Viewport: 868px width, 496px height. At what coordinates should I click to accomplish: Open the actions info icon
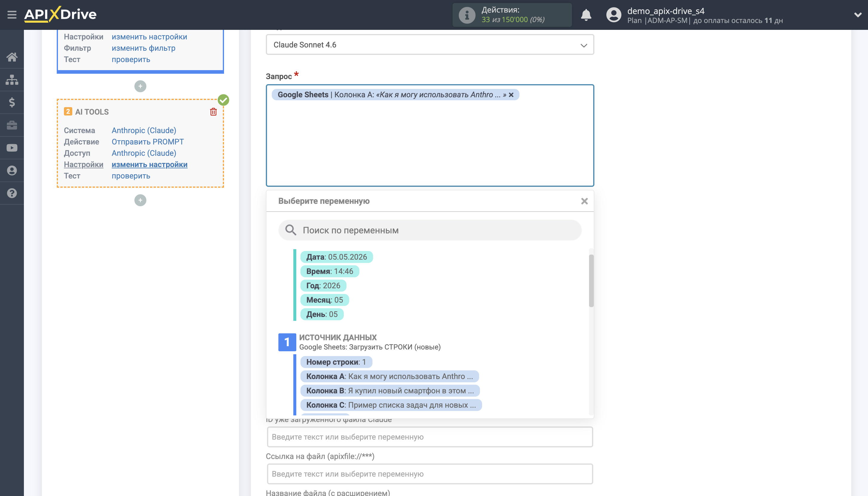(x=467, y=15)
